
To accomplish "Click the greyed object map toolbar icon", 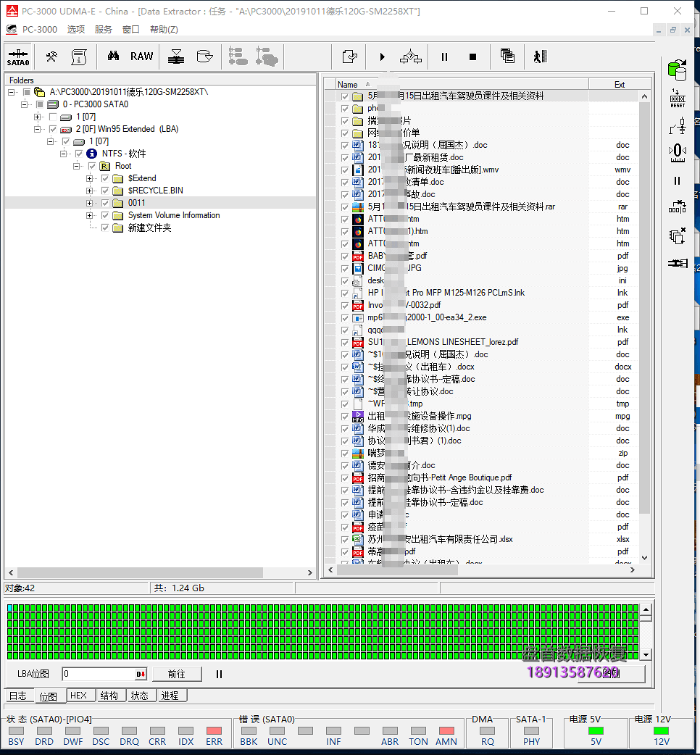I will (267, 57).
